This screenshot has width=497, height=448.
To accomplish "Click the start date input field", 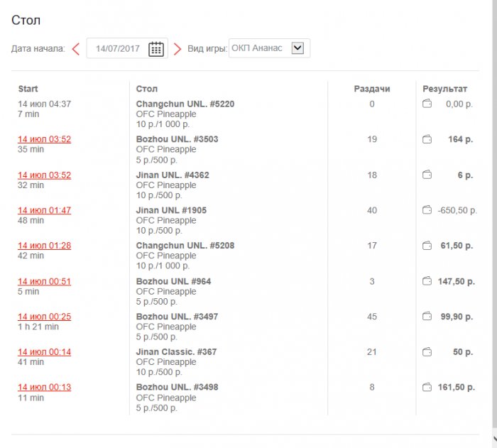I will click(x=118, y=48).
